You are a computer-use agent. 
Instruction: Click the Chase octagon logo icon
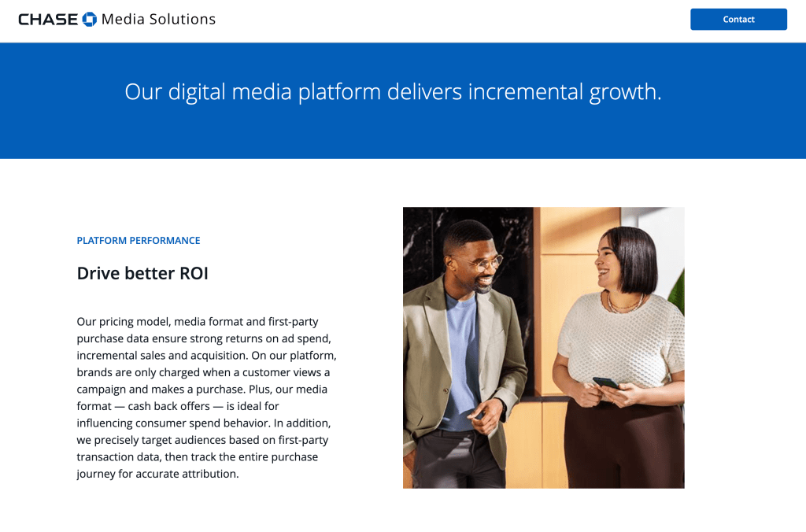pos(90,19)
